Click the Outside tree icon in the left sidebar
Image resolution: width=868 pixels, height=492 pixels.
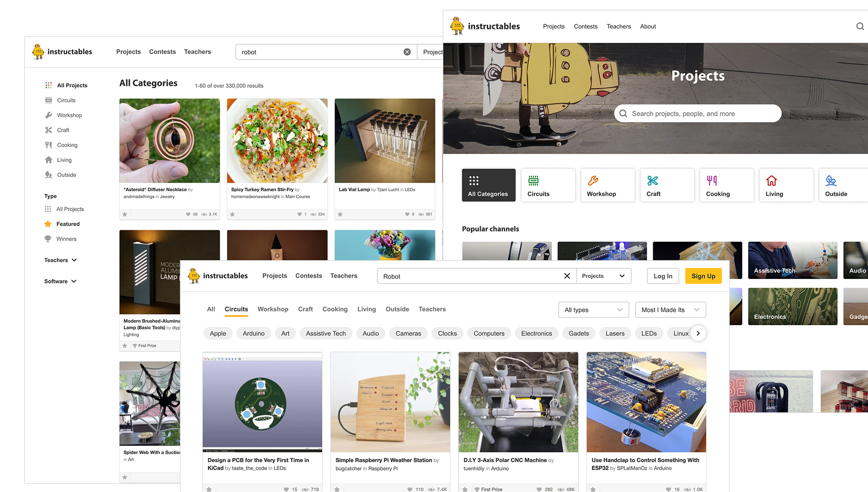(x=48, y=175)
